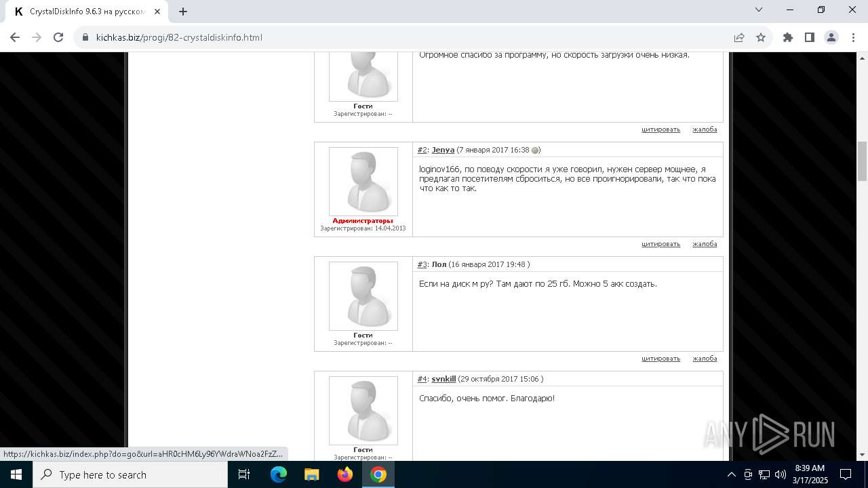Launch Firefox from the taskbar
Image resolution: width=868 pixels, height=488 pixels.
(345, 474)
